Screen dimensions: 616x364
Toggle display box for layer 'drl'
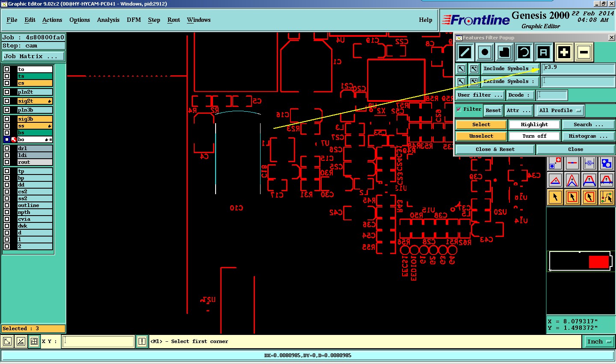coord(7,148)
